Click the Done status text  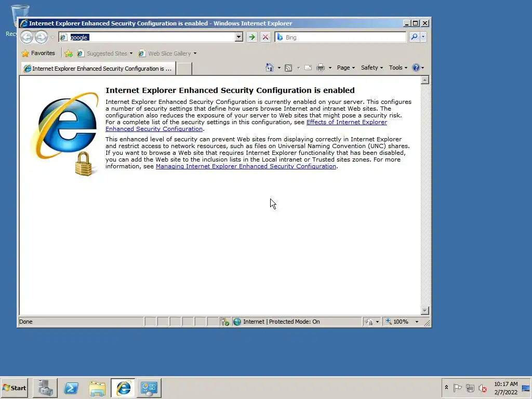[26, 322]
